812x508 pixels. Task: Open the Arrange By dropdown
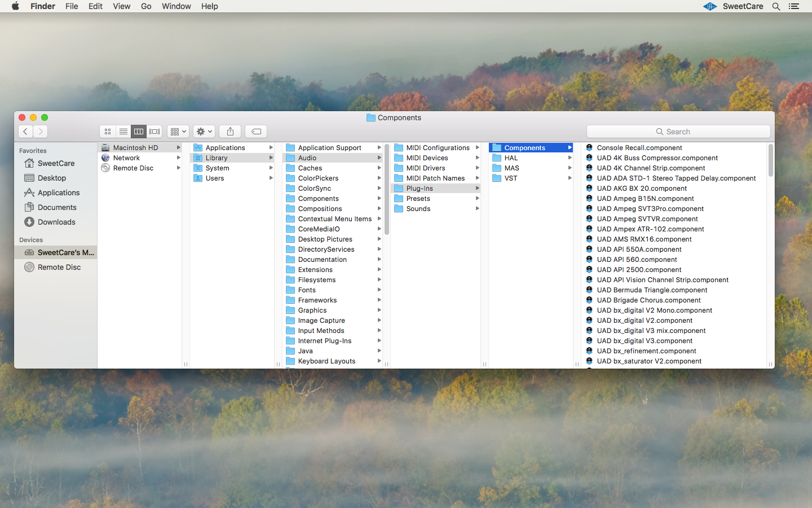(x=178, y=132)
